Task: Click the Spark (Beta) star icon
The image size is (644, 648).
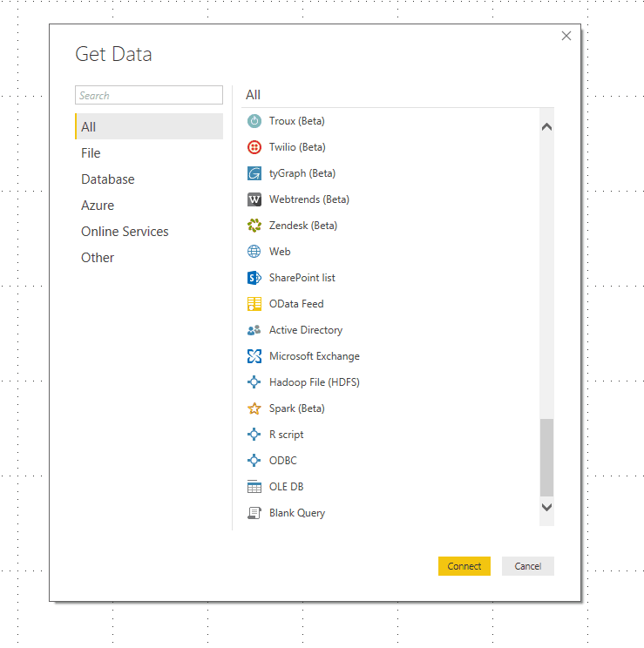Action: click(x=254, y=408)
